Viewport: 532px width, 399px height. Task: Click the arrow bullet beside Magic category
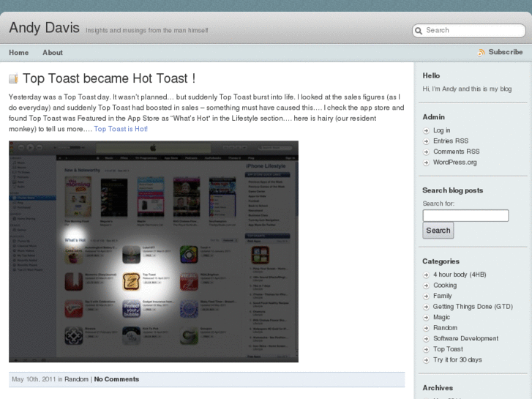[427, 318]
